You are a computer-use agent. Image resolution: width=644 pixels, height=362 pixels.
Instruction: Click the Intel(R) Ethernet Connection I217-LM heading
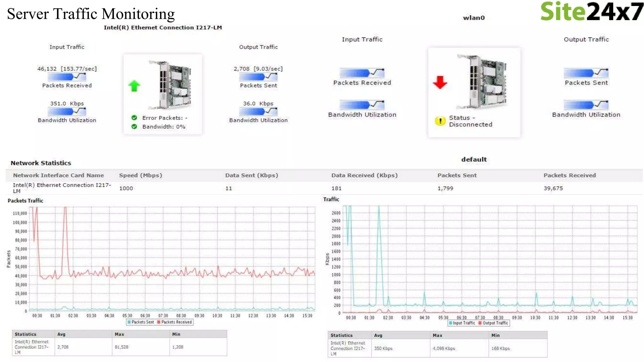[163, 28]
